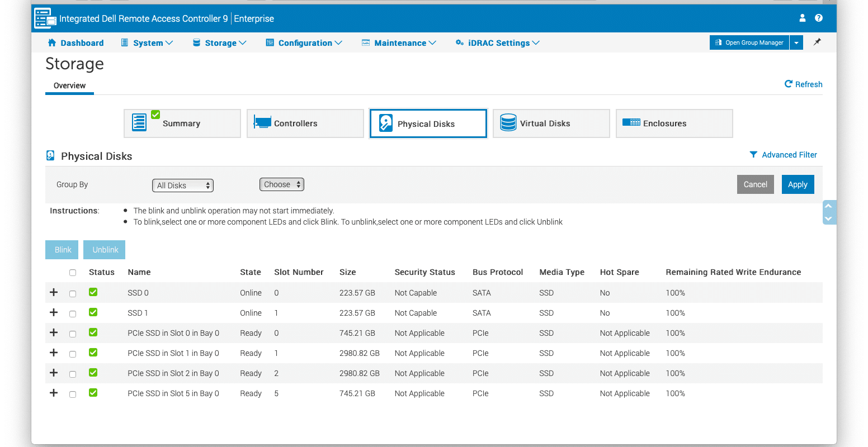
Task: Click the Open Group Manager button
Action: 749,42
